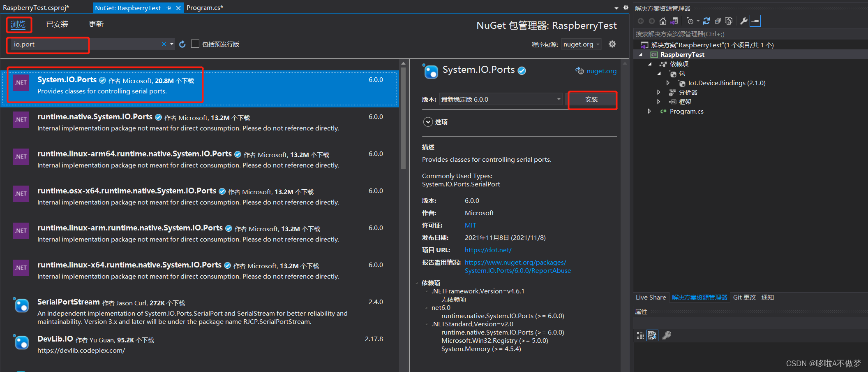Open the clock filter dropdown arrow
Screen dimensions: 868x372
698,21
